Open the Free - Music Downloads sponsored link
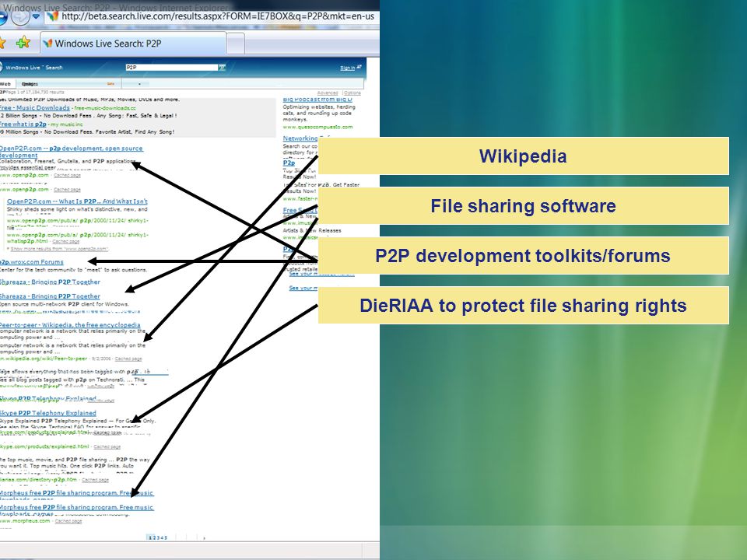The height and width of the screenshot is (560, 747). pyautogui.click(x=35, y=108)
